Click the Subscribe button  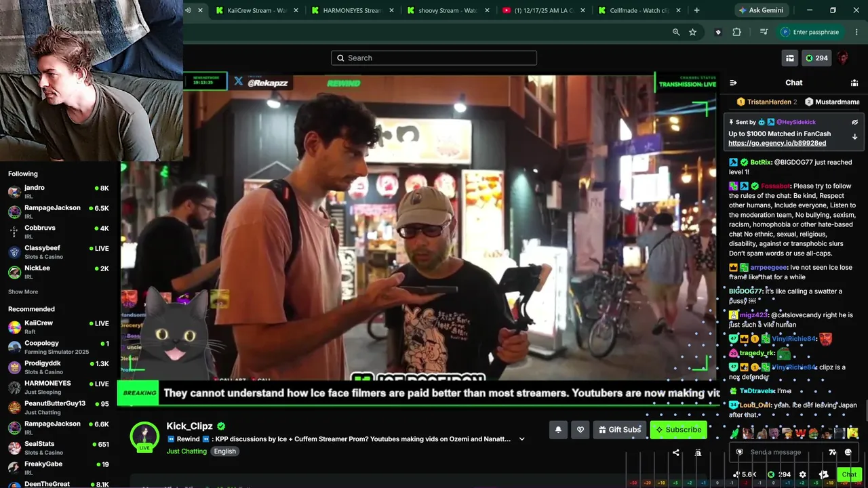click(x=678, y=430)
